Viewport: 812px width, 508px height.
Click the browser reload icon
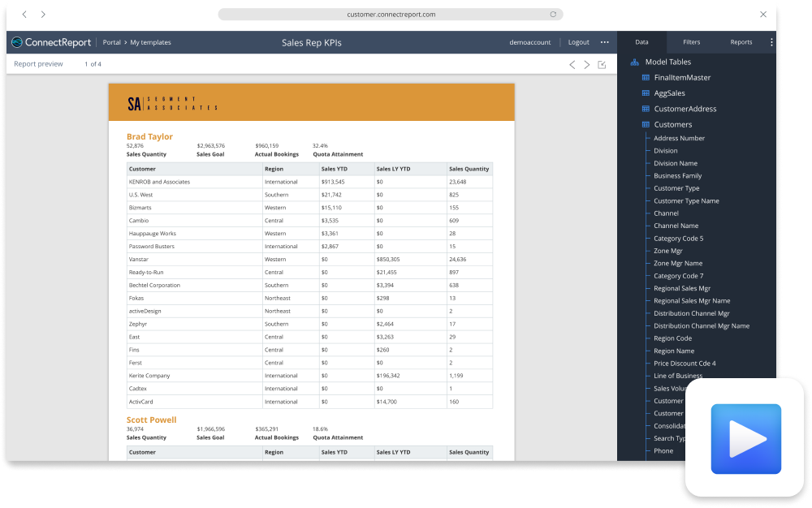coord(553,15)
